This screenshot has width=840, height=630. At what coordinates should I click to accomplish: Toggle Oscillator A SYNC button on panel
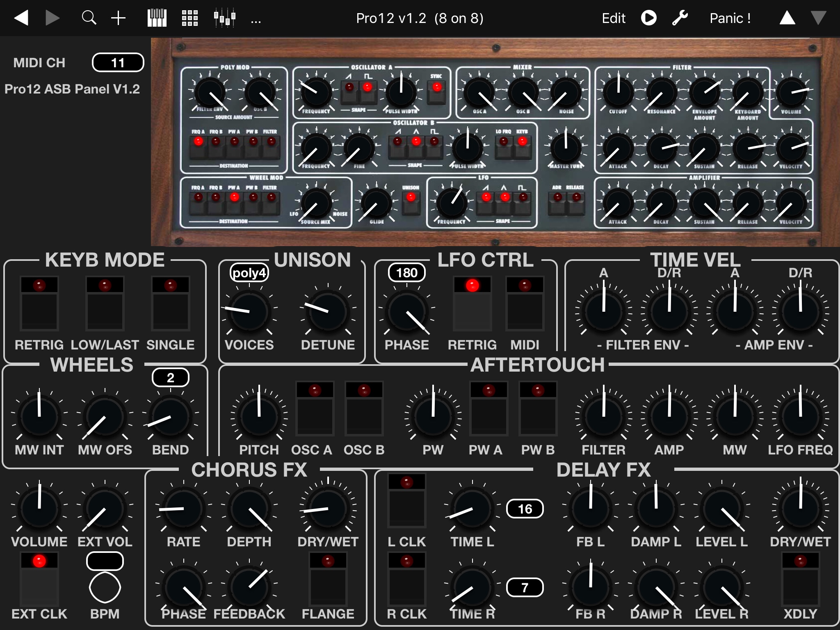(437, 92)
